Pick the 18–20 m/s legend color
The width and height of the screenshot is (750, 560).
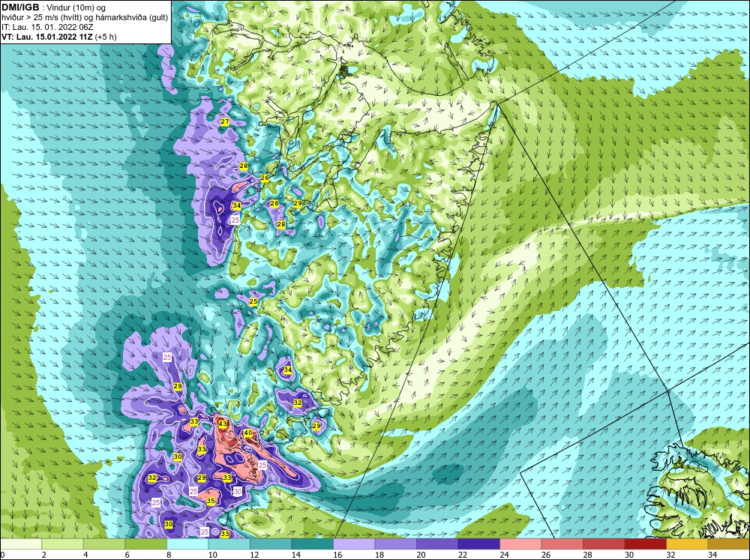click(395, 544)
